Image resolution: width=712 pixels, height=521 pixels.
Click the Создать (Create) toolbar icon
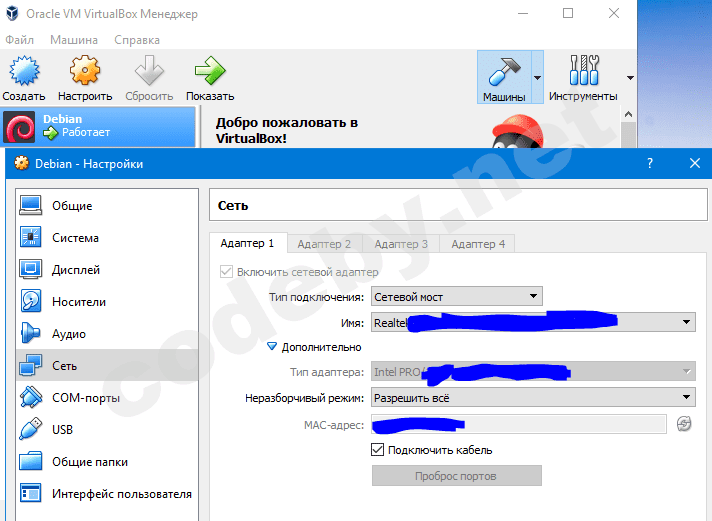(23, 72)
